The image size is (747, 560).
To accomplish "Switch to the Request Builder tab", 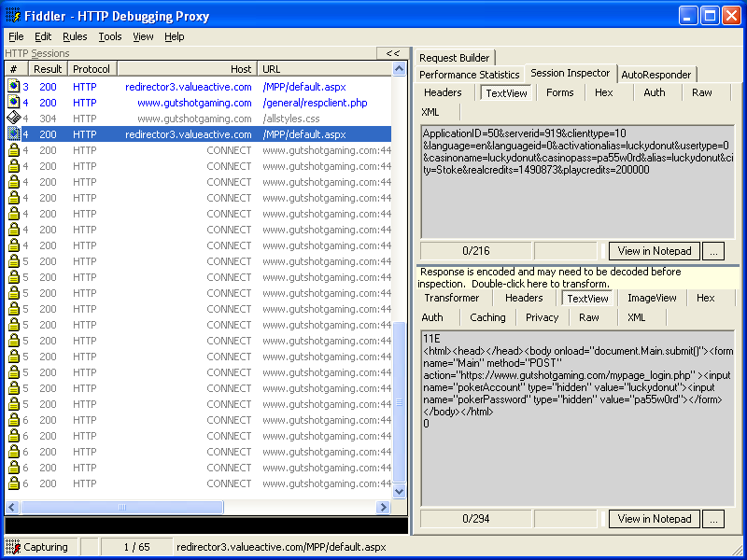I will click(x=455, y=58).
